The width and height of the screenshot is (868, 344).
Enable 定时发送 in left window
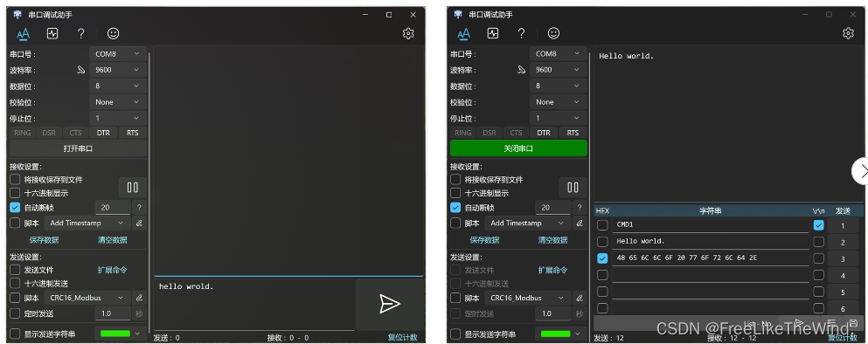click(x=15, y=313)
